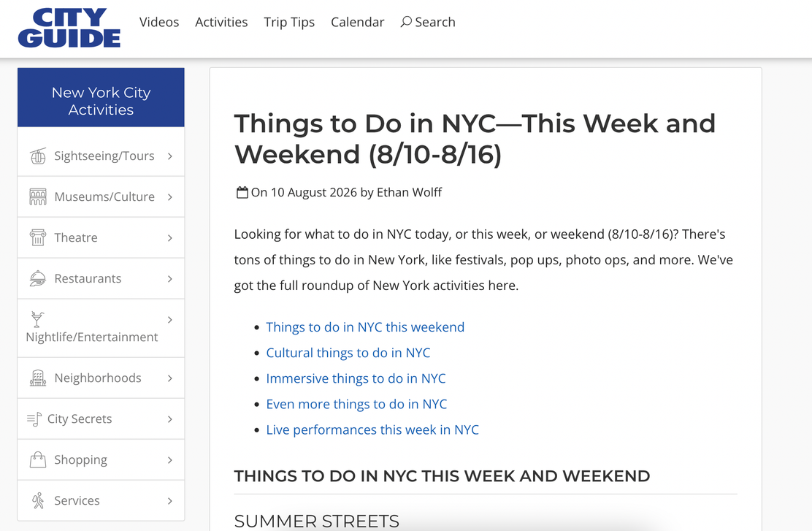Open the Activities menu item

click(221, 22)
